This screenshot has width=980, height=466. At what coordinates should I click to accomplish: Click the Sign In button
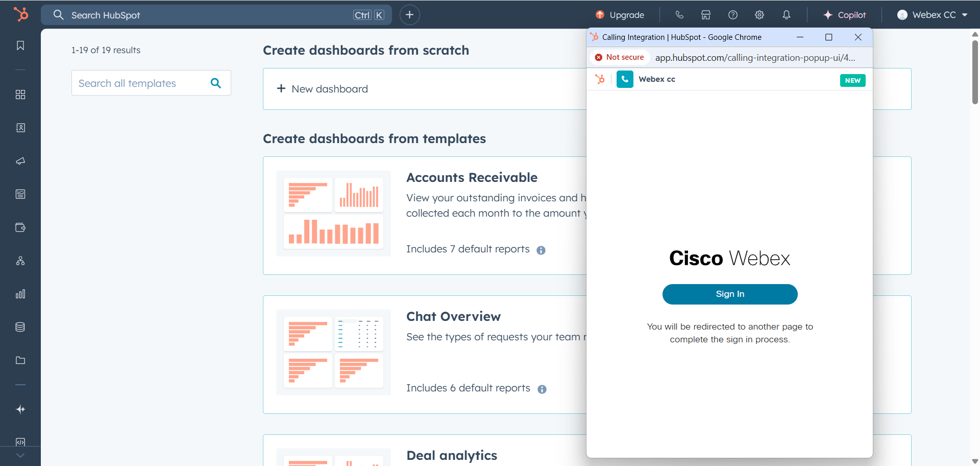tap(730, 294)
